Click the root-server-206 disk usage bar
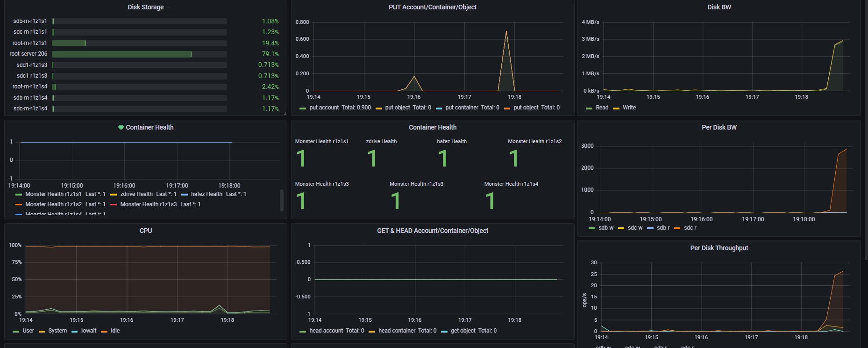Image resolution: width=868 pixels, height=348 pixels. 139,54
